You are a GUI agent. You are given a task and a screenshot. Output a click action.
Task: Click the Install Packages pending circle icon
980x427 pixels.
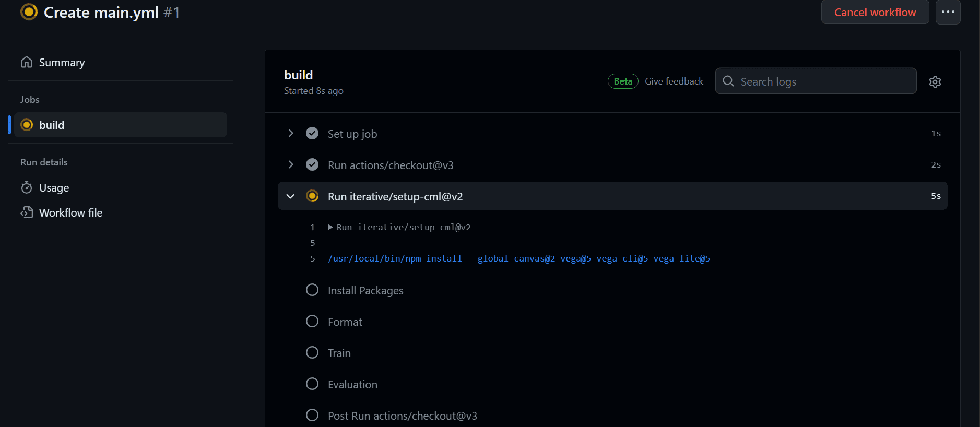[x=312, y=290]
